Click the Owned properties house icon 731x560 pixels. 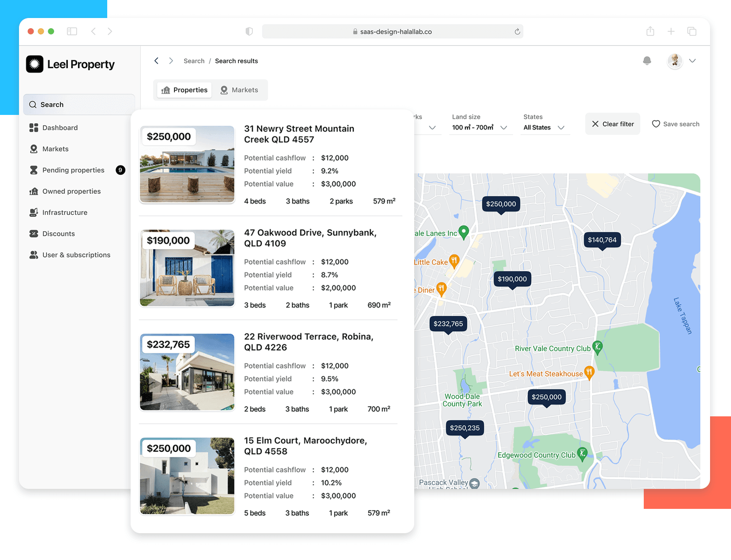tap(34, 191)
